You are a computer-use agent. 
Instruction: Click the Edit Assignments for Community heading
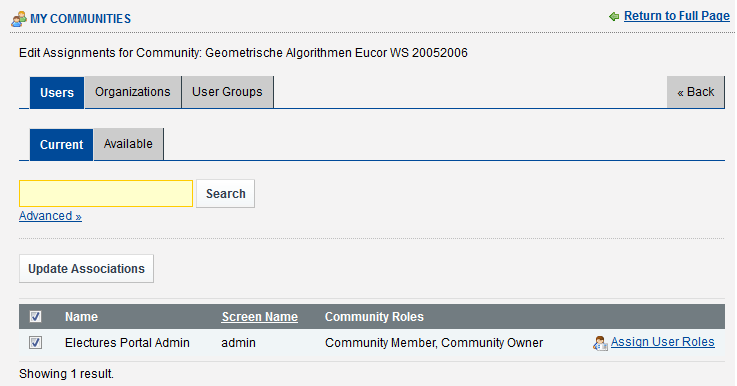click(243, 53)
